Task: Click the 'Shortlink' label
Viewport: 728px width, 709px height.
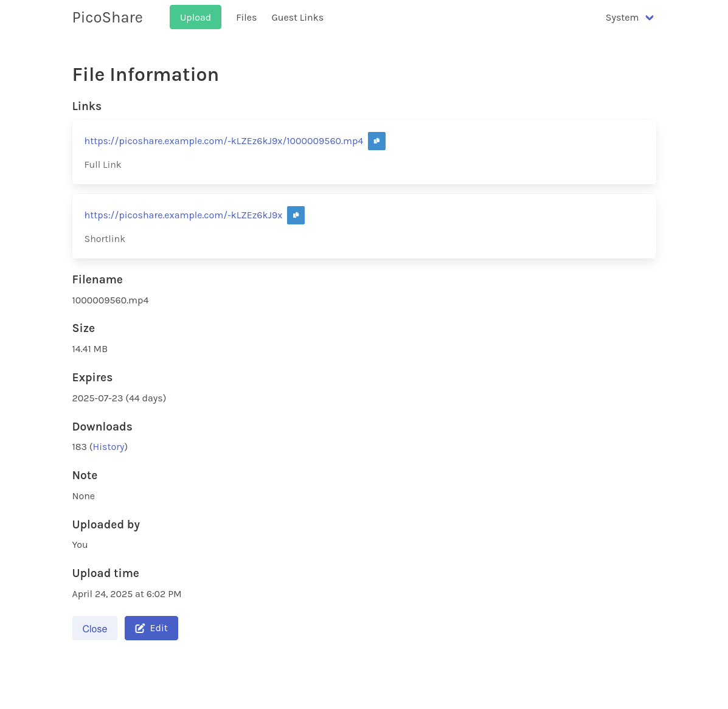Action: pos(105,239)
